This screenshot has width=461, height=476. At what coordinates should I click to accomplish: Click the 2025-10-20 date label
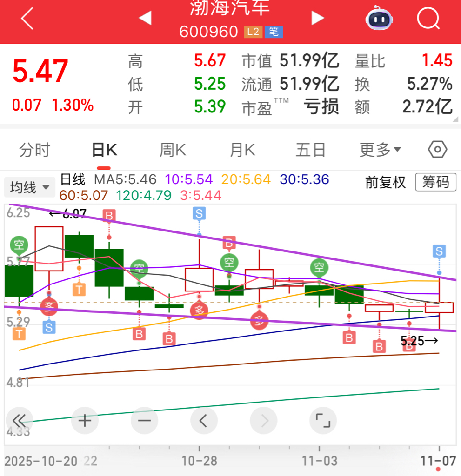point(41,462)
